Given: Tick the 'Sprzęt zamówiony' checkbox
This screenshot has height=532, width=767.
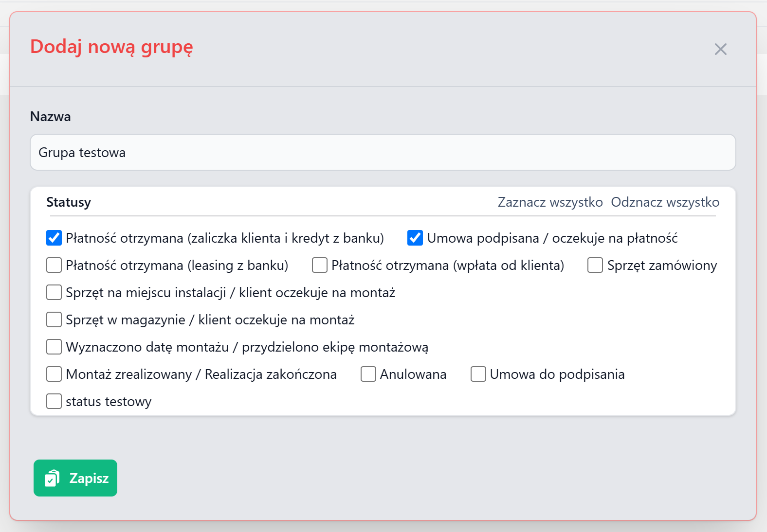Looking at the screenshot, I should pos(595,266).
